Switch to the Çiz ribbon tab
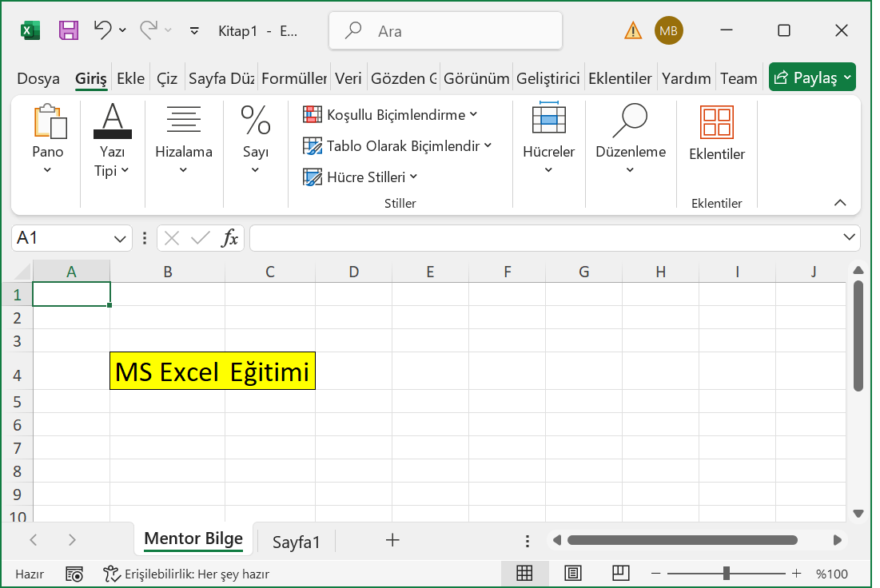880x588 pixels. click(x=167, y=78)
